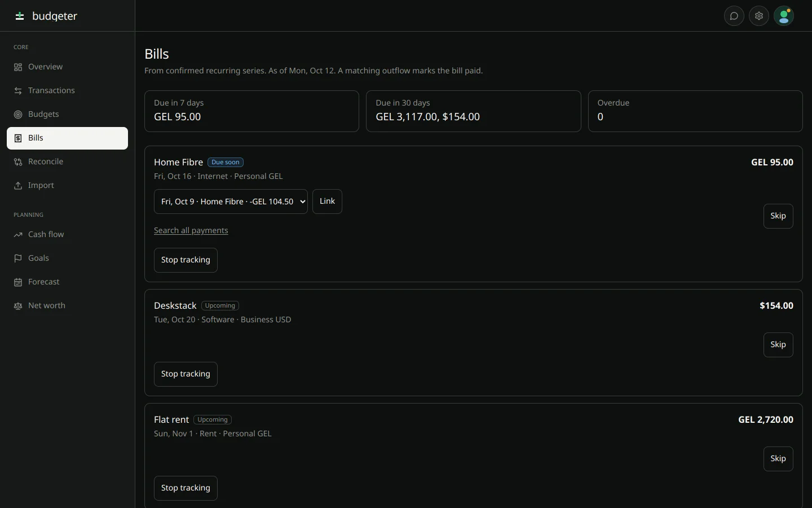Click the budgeter logo icon
812x508 pixels.
click(x=20, y=16)
